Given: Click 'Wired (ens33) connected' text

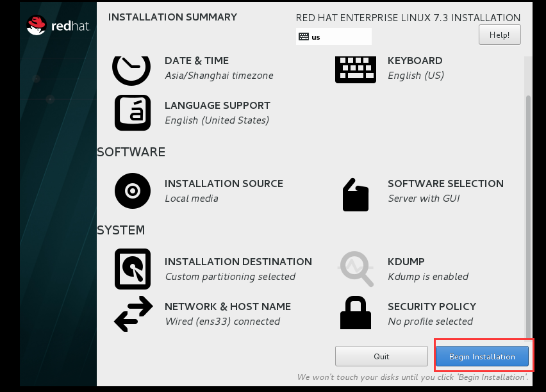Looking at the screenshot, I should tap(222, 322).
